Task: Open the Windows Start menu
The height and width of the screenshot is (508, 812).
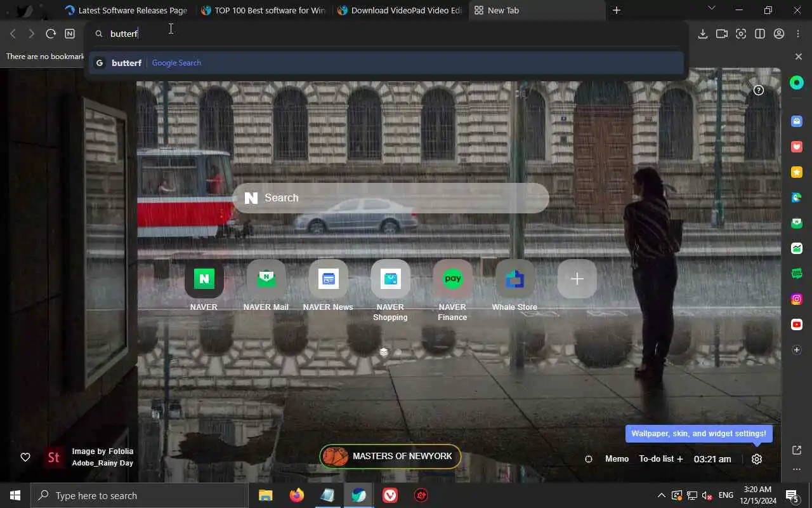Action: pyautogui.click(x=15, y=495)
